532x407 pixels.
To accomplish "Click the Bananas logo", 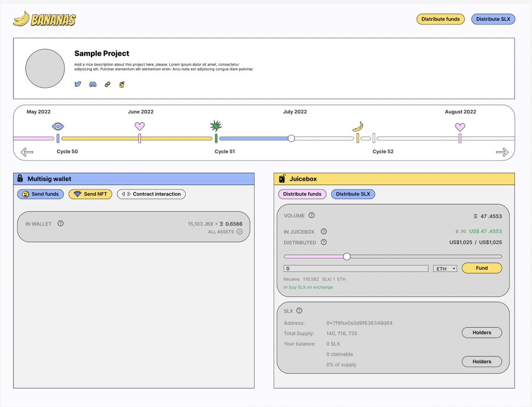I will [45, 19].
